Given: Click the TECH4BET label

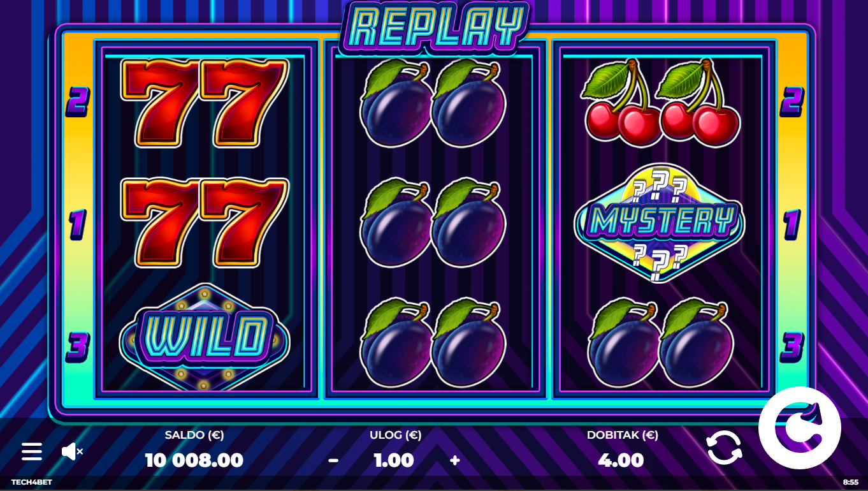Looking at the screenshot, I should [x=31, y=483].
